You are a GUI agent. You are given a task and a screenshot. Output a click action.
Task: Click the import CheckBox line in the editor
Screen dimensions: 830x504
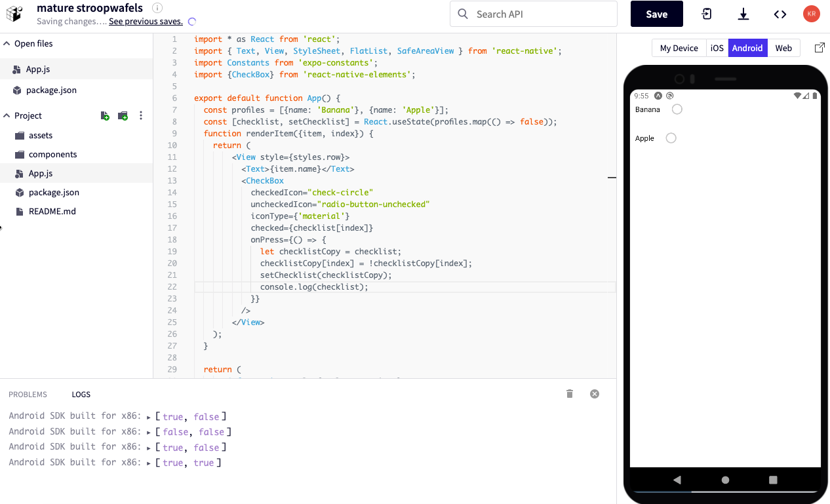(x=305, y=75)
